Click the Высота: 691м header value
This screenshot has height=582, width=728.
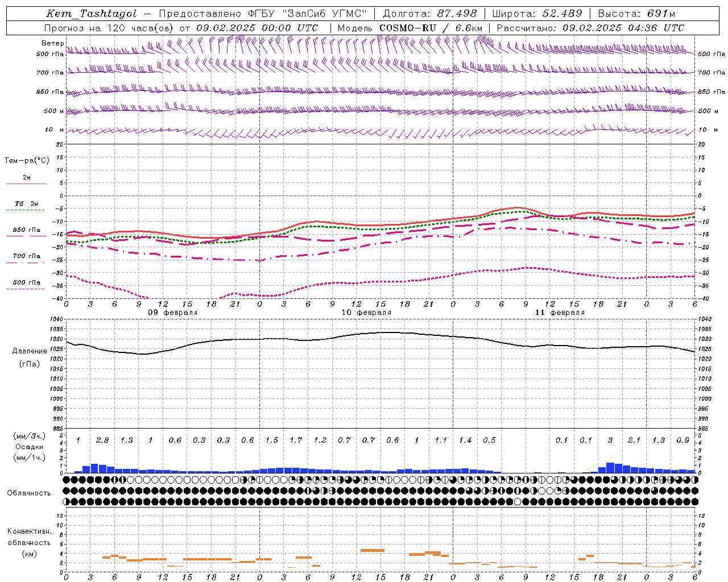pos(636,14)
